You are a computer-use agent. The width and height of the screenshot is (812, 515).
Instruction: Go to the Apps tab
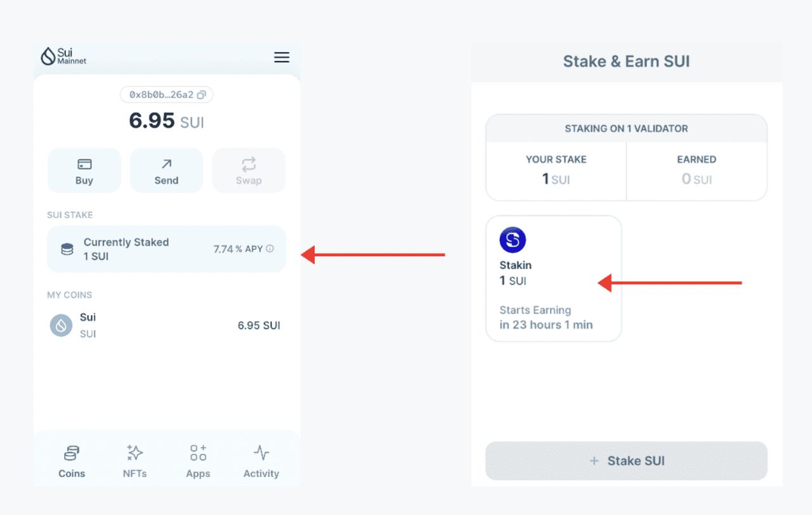click(198, 461)
